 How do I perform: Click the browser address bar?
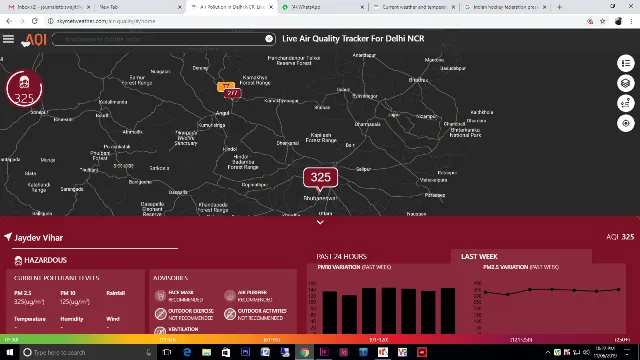pyautogui.click(x=314, y=21)
